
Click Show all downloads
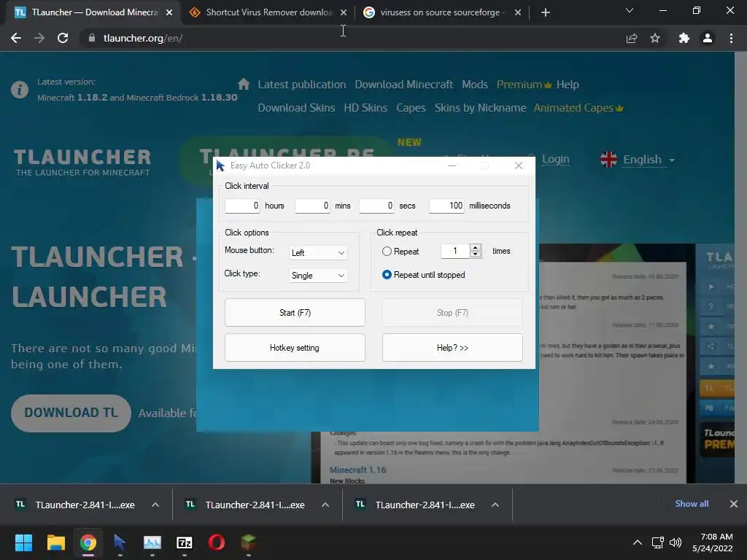pos(692,504)
